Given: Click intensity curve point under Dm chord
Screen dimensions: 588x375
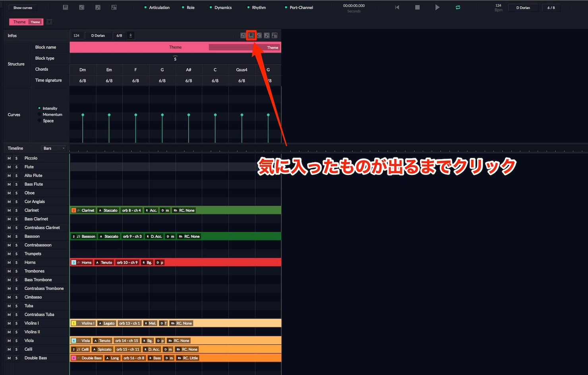Looking at the screenshot, I should tap(83, 115).
